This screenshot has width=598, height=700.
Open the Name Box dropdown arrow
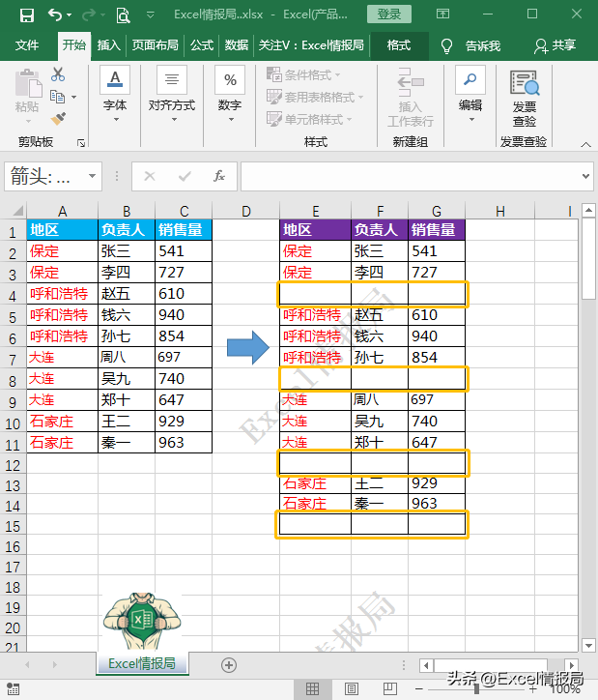[x=93, y=177]
